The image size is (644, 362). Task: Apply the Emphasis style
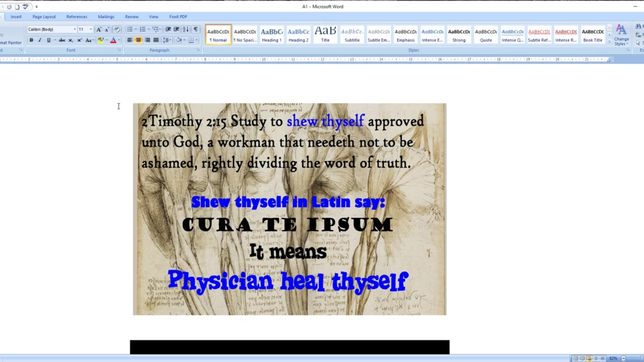406,35
